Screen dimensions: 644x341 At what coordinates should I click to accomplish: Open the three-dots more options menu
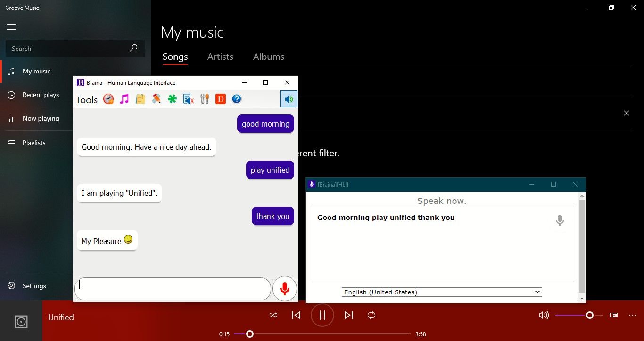(x=633, y=315)
